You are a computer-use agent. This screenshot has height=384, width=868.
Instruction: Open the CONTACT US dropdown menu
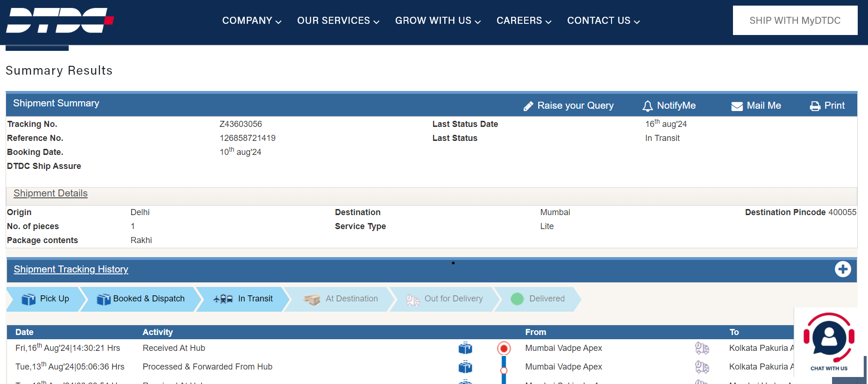click(x=603, y=21)
